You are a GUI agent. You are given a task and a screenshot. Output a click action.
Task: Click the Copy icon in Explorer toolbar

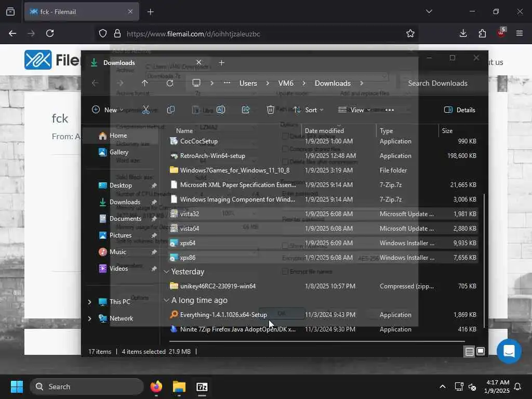pos(170,110)
